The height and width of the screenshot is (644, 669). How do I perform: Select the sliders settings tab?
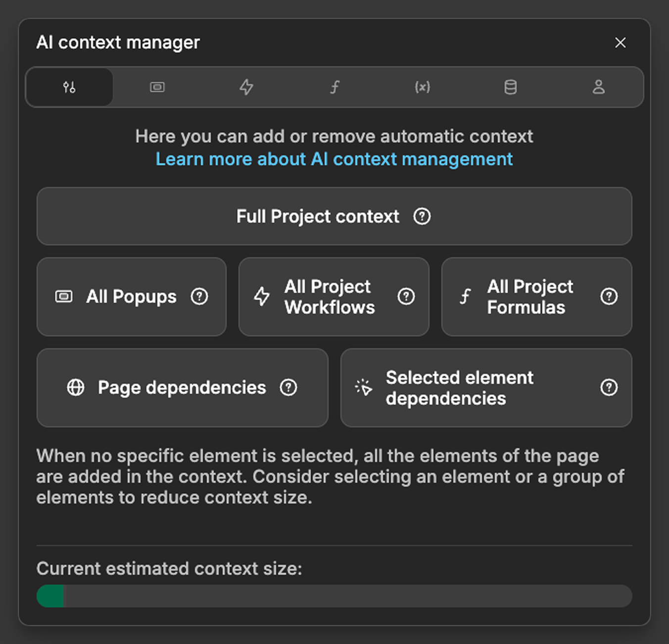(x=69, y=88)
